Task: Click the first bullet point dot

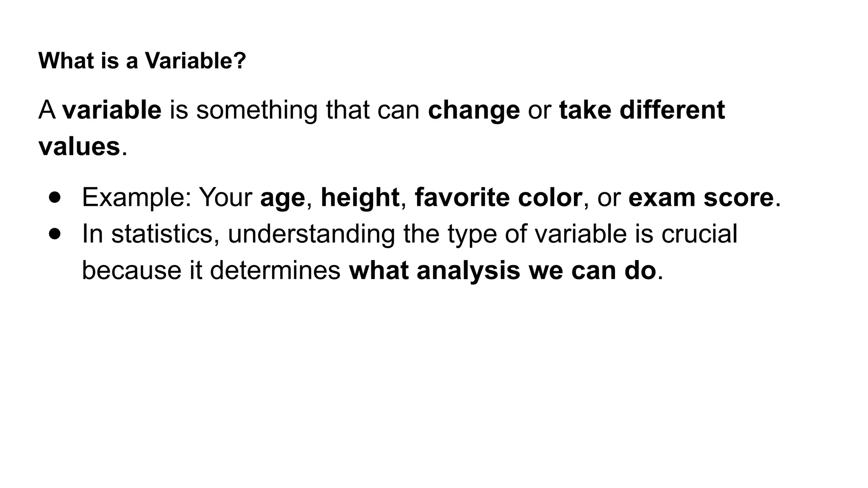Action: pyautogui.click(x=55, y=197)
